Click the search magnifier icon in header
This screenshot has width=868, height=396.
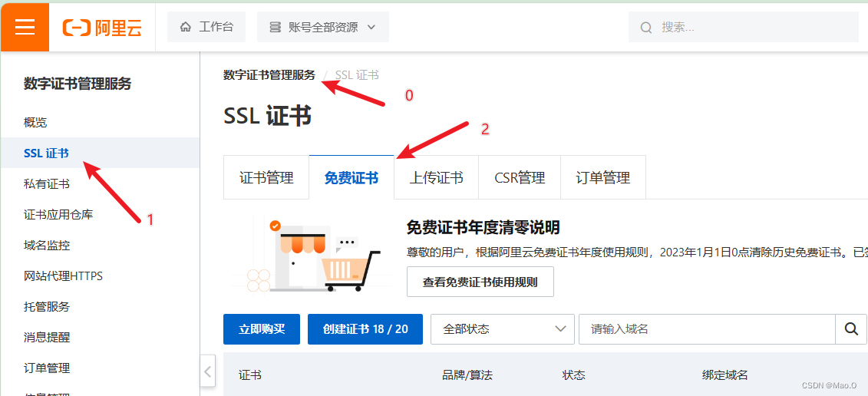click(645, 27)
